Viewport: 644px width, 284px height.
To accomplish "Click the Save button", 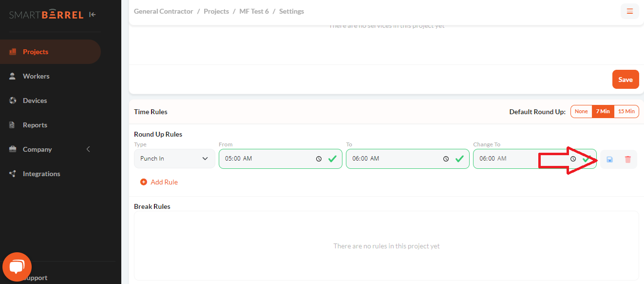I will point(625,79).
